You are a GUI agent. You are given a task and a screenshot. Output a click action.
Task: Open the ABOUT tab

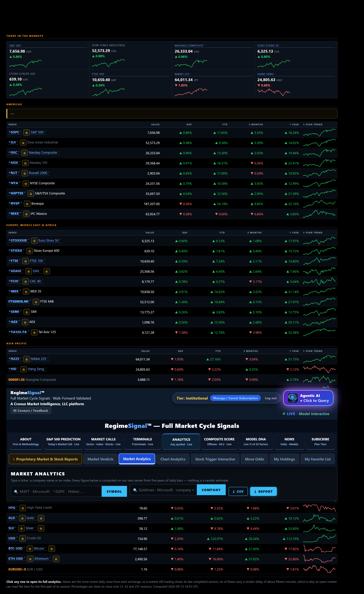[x=26, y=441]
